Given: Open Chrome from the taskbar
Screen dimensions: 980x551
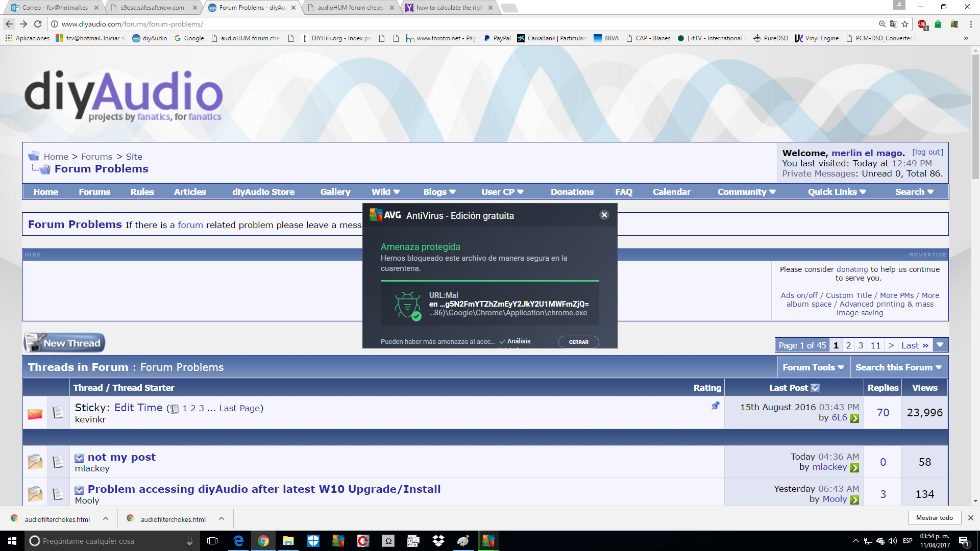Looking at the screenshot, I should (x=263, y=541).
